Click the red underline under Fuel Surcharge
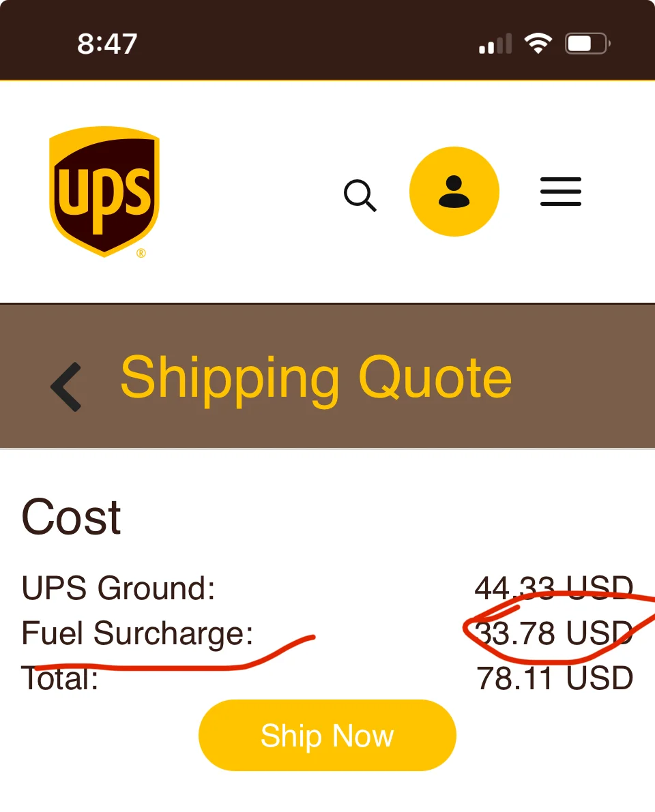655x812 pixels. pyautogui.click(x=171, y=666)
